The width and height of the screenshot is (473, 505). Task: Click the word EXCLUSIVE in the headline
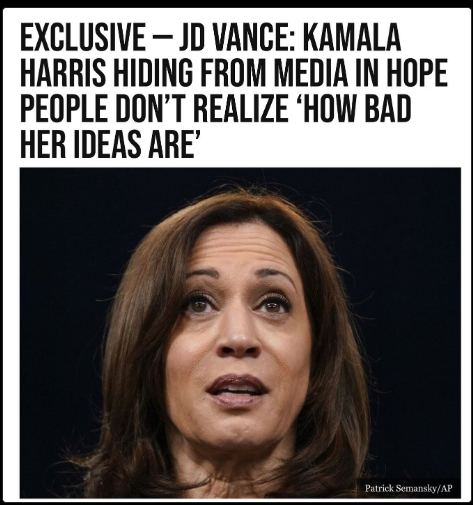pyautogui.click(x=83, y=37)
